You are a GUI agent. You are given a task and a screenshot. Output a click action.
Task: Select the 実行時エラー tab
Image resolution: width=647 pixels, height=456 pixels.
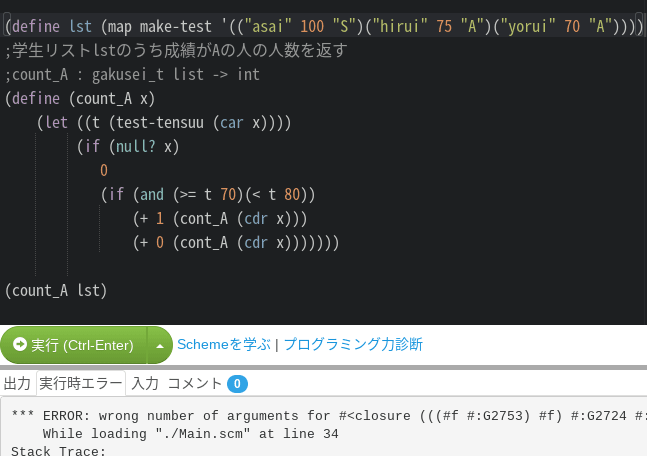pos(81,383)
